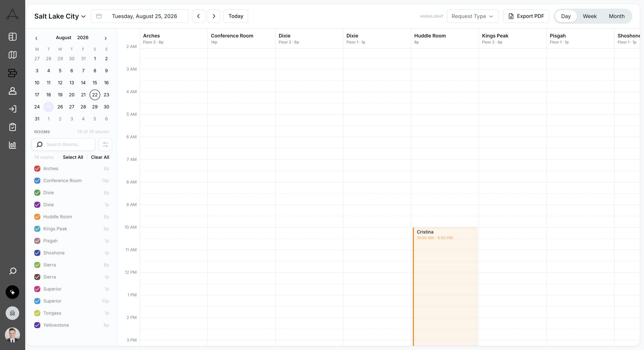Open the analytics bar chart icon
This screenshot has width=644, height=350.
coord(12,145)
